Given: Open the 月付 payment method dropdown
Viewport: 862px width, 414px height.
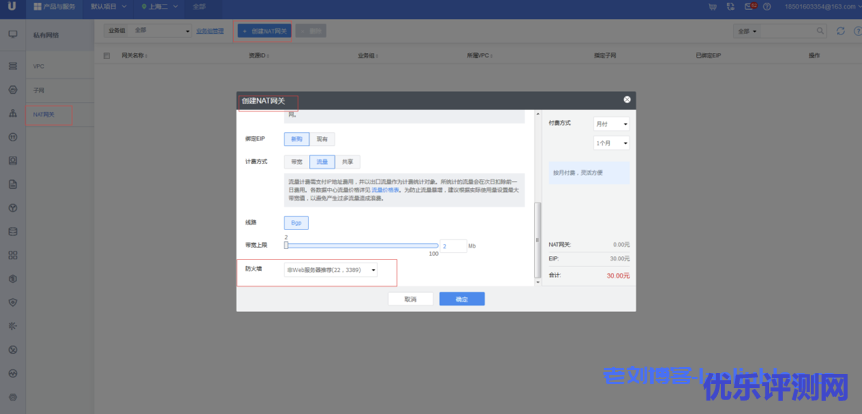Looking at the screenshot, I should click(611, 124).
